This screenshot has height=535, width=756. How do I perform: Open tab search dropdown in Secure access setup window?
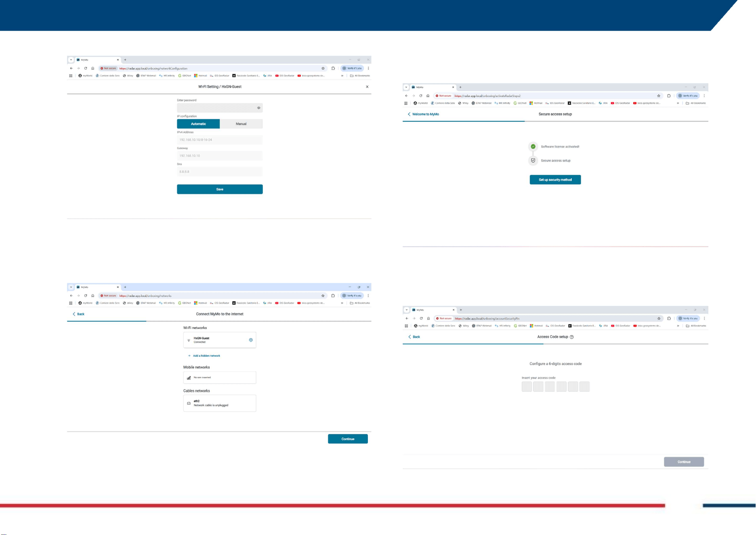click(406, 87)
